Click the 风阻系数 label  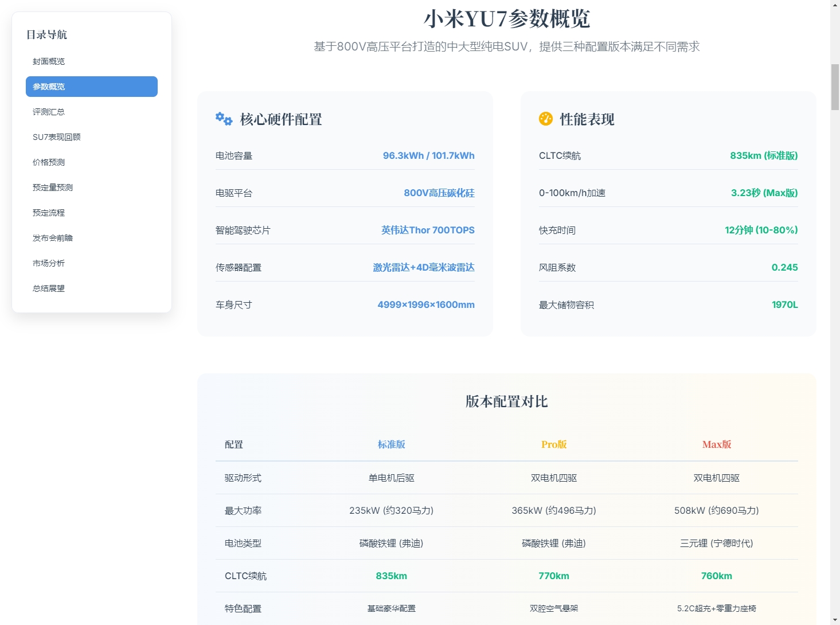(x=557, y=267)
